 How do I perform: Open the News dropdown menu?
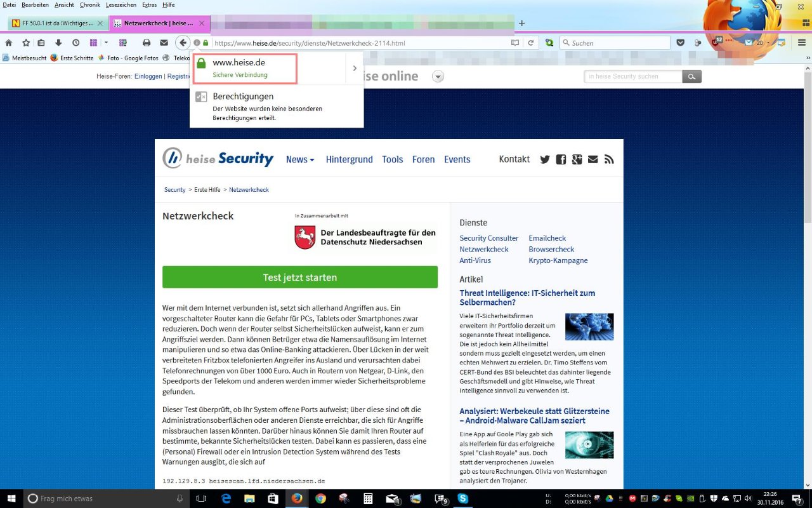(299, 159)
